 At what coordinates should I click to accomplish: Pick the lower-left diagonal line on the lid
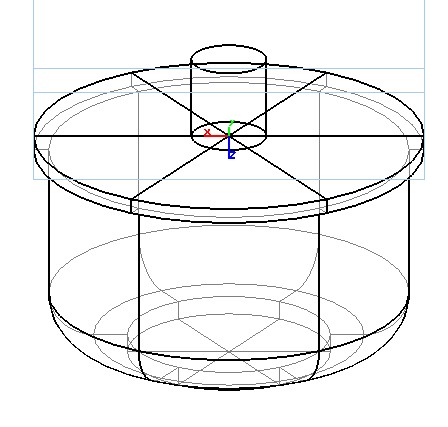pyautogui.click(x=180, y=168)
